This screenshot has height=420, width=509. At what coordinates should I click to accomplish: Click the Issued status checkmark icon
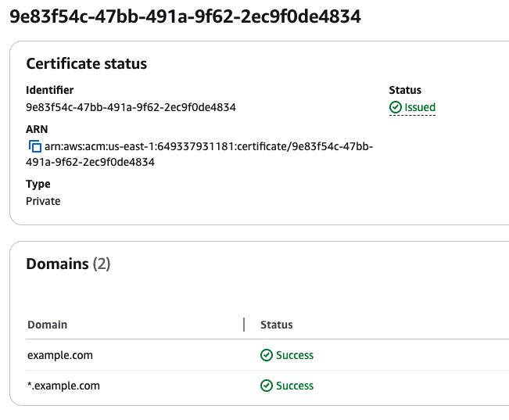point(396,107)
